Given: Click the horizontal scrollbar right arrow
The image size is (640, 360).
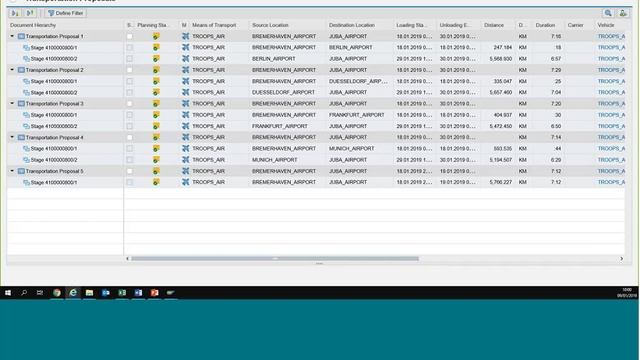Looking at the screenshot, I should (x=622, y=258).
